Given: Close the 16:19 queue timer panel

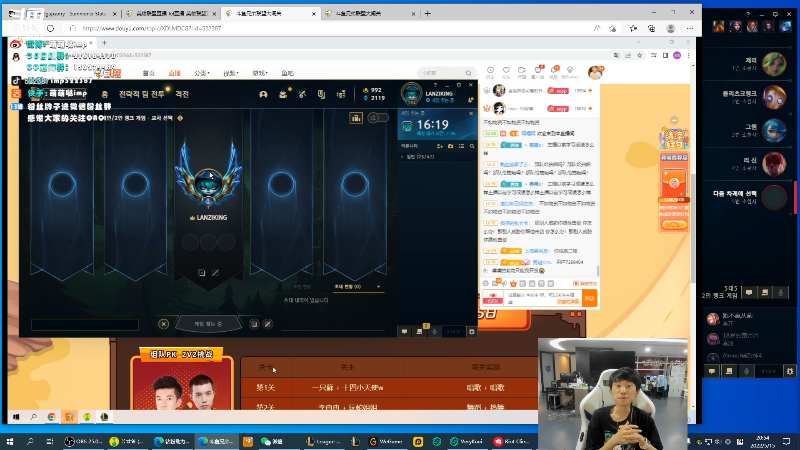Looking at the screenshot, I should [x=471, y=113].
